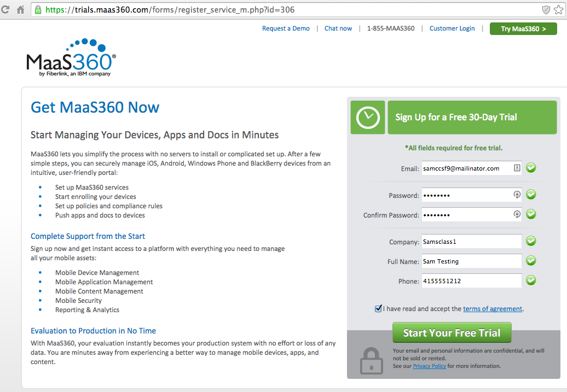Click the green checkmark next to Company
The image size is (567, 392).
[531, 241]
